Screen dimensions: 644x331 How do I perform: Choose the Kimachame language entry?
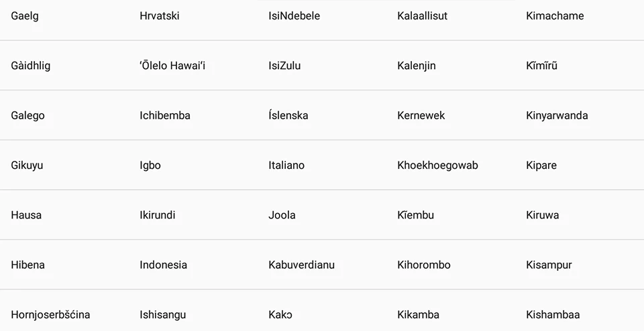pos(555,16)
